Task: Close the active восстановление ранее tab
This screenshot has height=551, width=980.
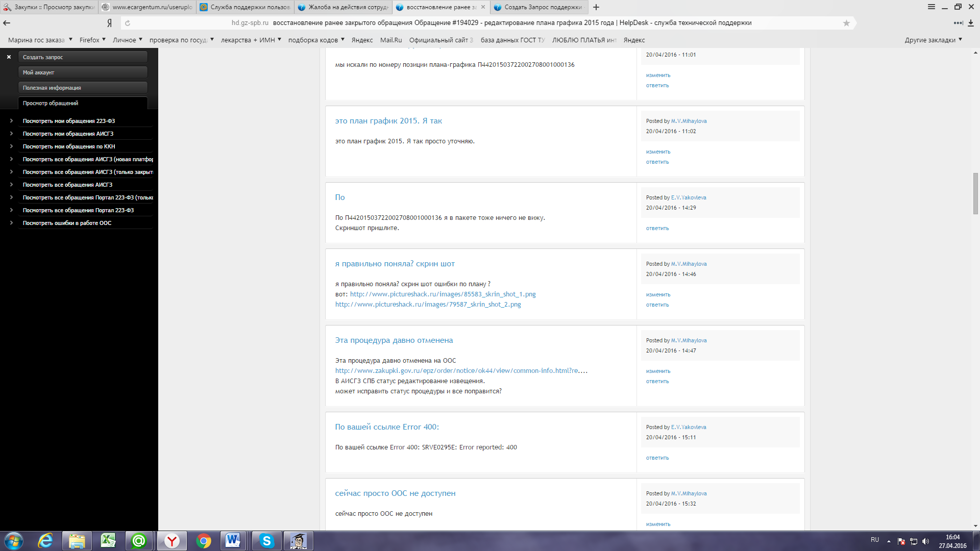Action: 483,7
